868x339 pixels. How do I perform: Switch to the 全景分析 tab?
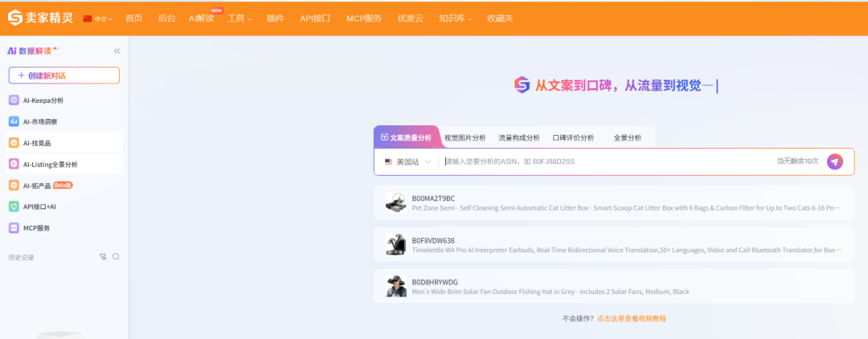point(628,137)
